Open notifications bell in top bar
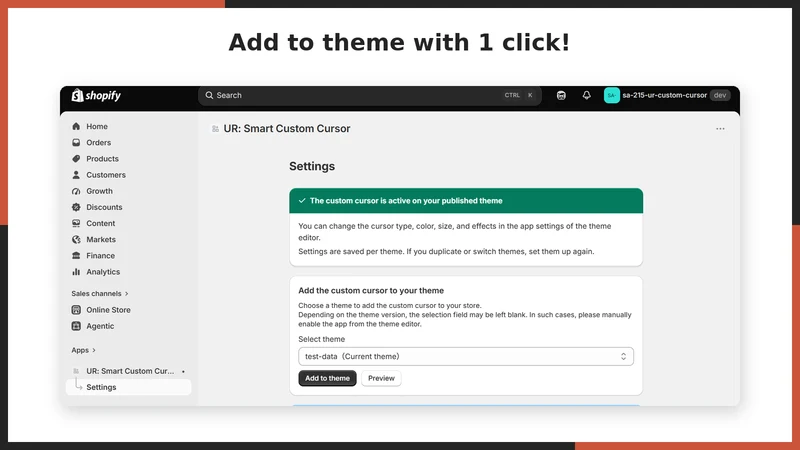800x450 pixels. pos(587,95)
